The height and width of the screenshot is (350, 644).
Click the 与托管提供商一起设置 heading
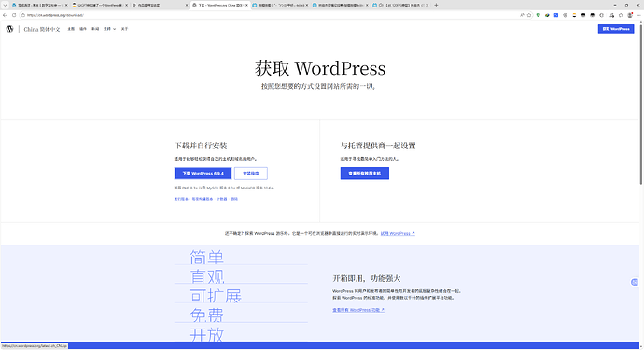378,146
